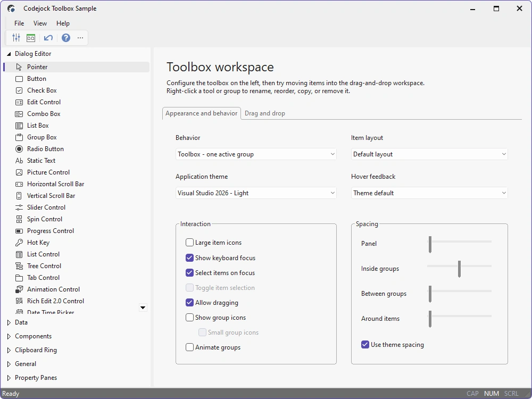Click the window layout toolbar icon
Image resolution: width=532 pixels, height=399 pixels.
[31, 38]
